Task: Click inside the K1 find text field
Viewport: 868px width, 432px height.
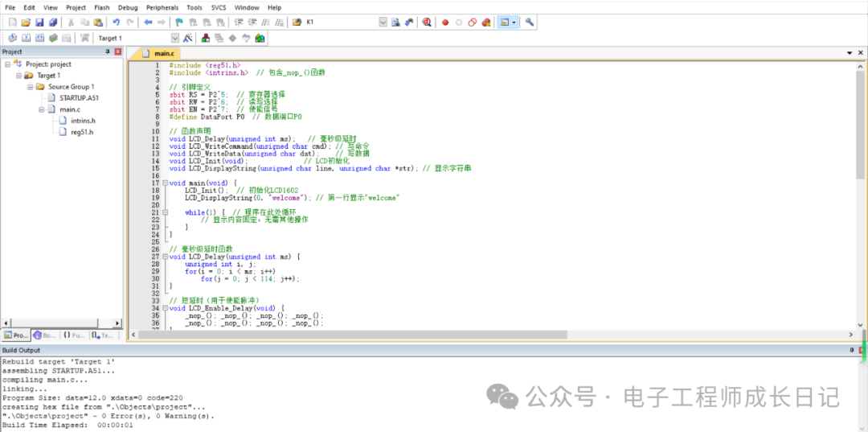Action: [341, 23]
